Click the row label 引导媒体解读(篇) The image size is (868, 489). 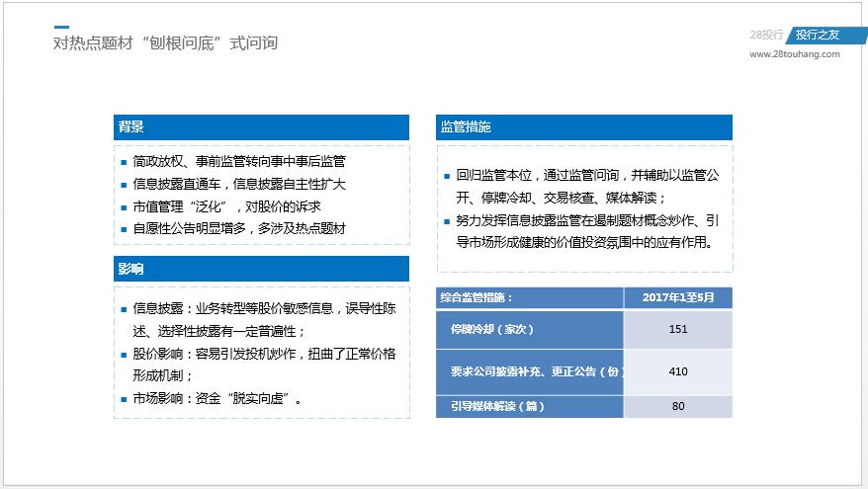point(497,406)
